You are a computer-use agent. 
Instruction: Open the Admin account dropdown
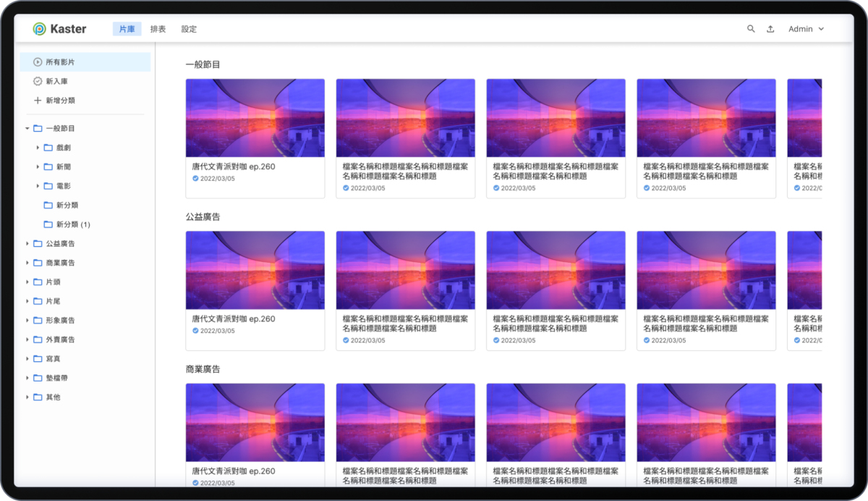point(806,29)
